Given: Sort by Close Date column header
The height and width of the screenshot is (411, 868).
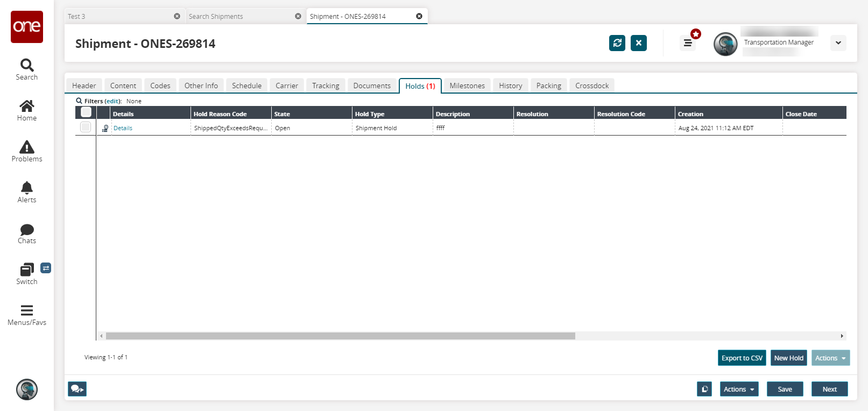Looking at the screenshot, I should (x=815, y=114).
